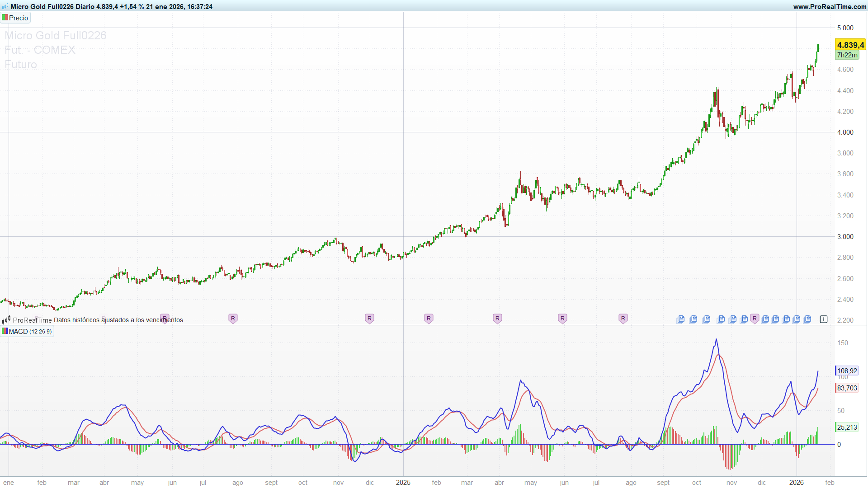Image resolution: width=868 pixels, height=488 pixels.
Task: Open the news document icon just left of the December 2025 R marker
Action: click(x=744, y=319)
